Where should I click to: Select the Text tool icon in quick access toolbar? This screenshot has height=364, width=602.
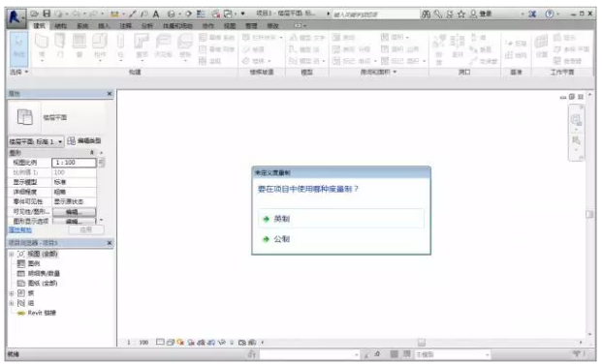pos(156,15)
